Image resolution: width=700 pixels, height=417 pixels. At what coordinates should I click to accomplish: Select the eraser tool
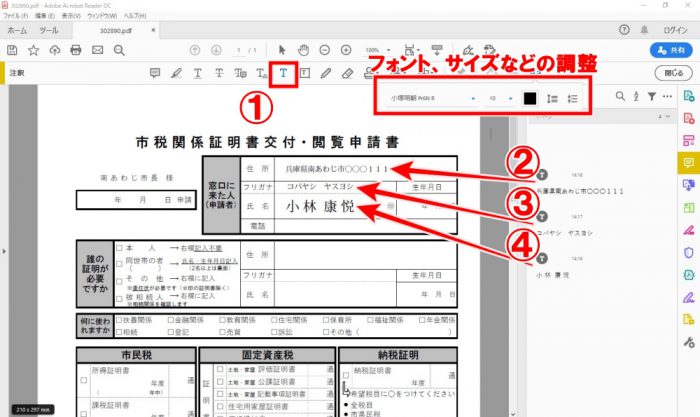(x=347, y=73)
